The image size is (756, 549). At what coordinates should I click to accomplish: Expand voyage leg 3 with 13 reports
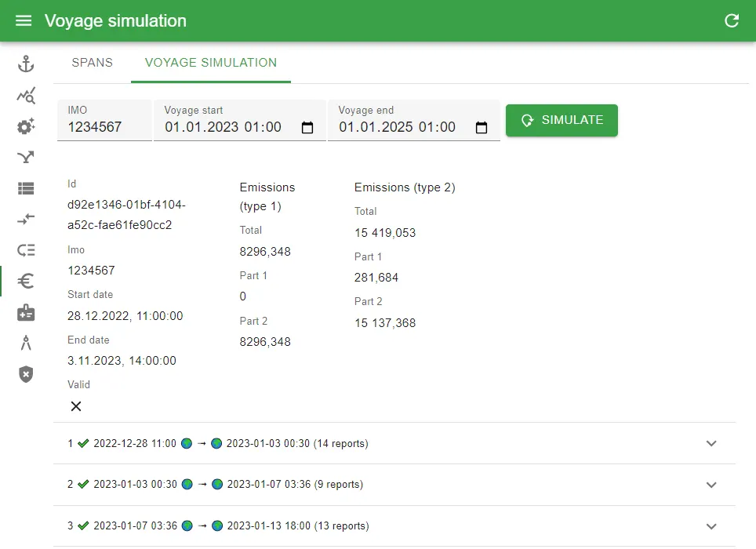click(394, 526)
